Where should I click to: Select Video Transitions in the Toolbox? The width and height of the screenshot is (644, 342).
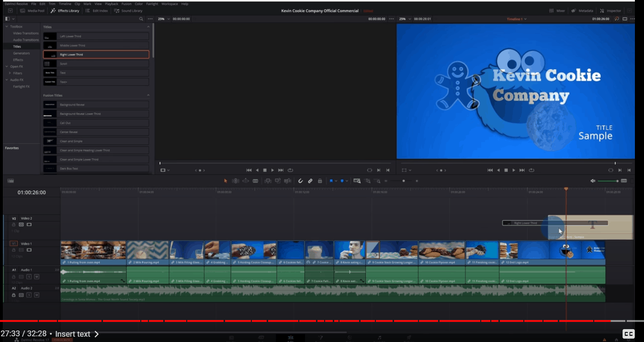(26, 33)
